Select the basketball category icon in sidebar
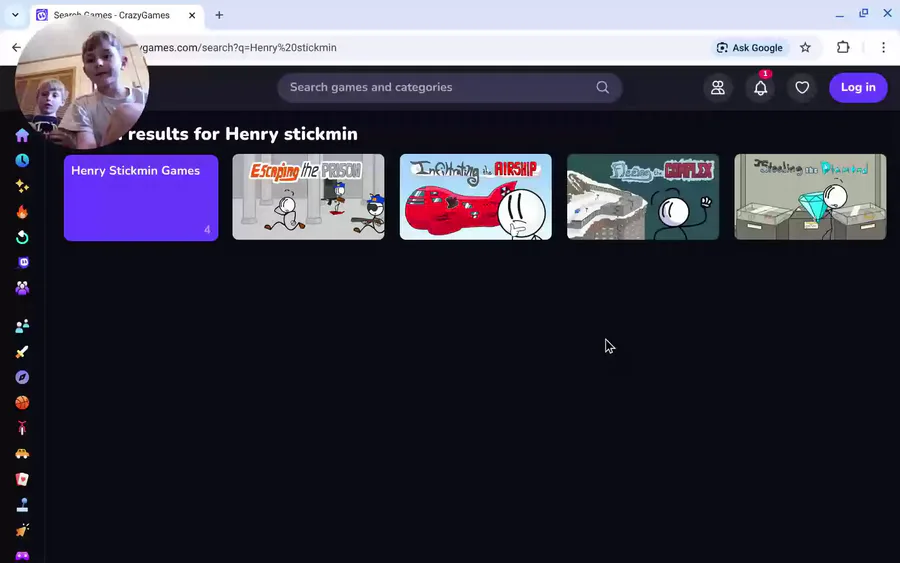The height and width of the screenshot is (563, 900). point(22,403)
